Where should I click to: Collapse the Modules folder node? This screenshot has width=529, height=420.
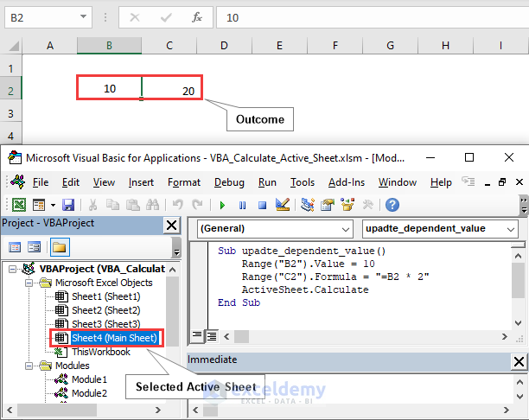pos(29,366)
